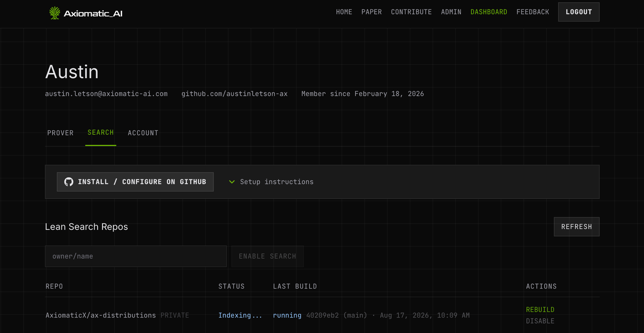Click the Lean Search Repos heading
Screen dimensions: 644x333
pyautogui.click(x=86, y=227)
